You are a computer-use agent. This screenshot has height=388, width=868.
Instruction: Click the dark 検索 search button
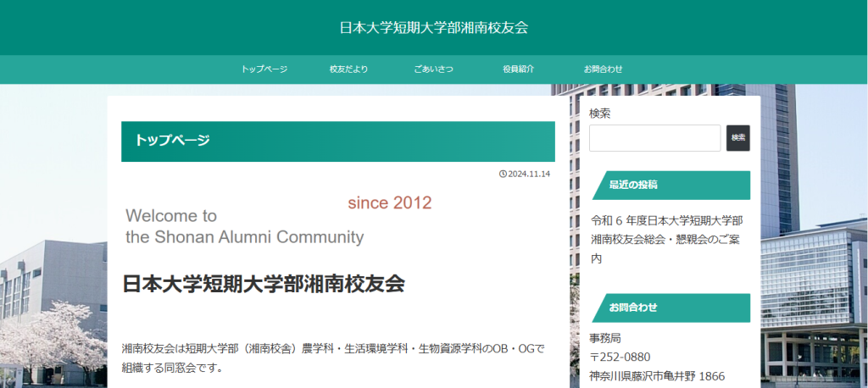(x=738, y=138)
